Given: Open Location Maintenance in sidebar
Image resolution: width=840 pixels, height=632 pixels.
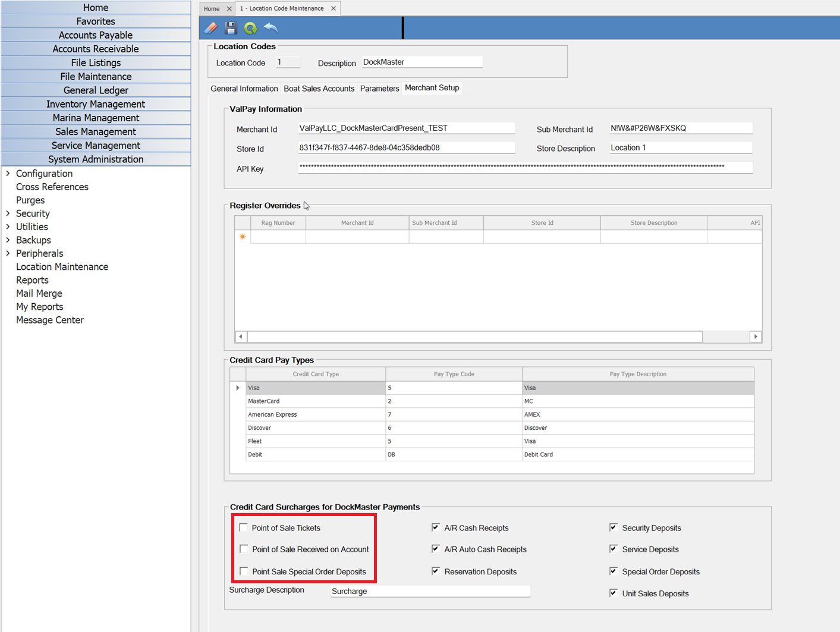Looking at the screenshot, I should coord(62,267).
